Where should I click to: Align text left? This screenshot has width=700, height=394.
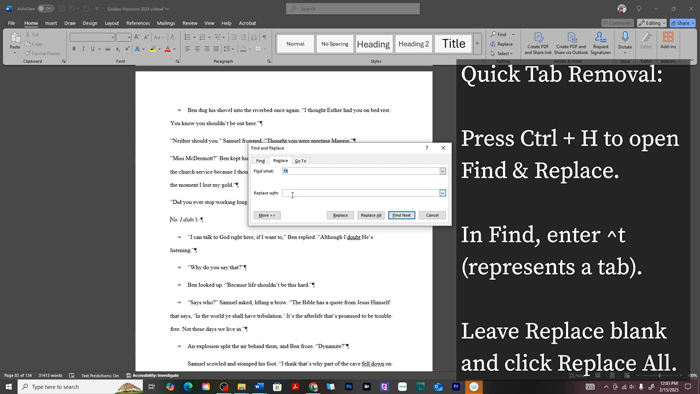pyautogui.click(x=188, y=49)
